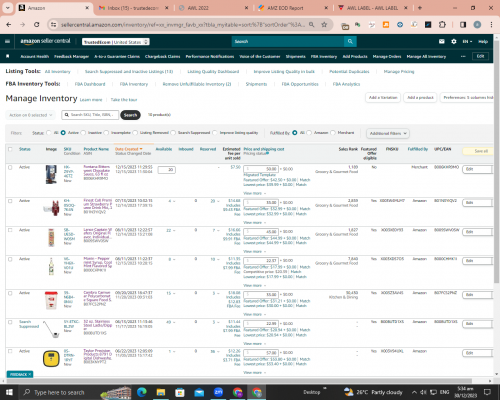Select the Incomplete status filter

click(106, 133)
